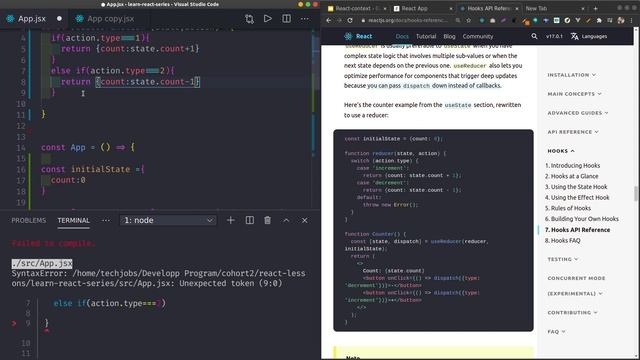Open '1. Introducing Hooks' link
Image resolution: width=640 pixels, height=360 pixels.
[572, 165]
